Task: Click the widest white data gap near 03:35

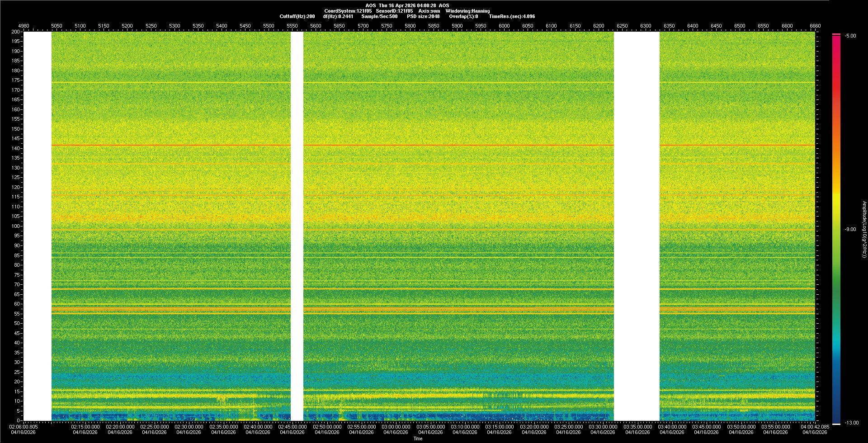Action: (x=637, y=226)
